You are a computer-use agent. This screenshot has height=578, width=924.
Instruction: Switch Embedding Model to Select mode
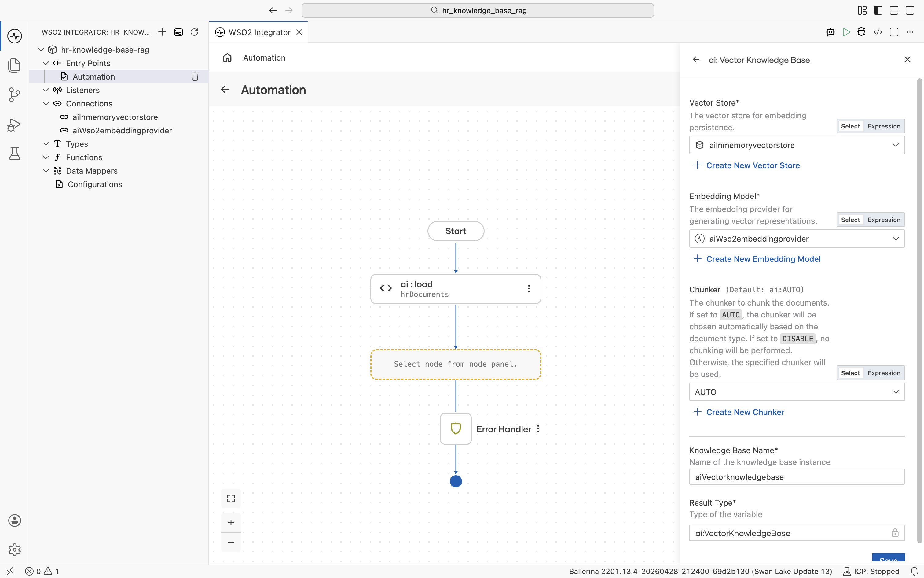click(x=850, y=220)
